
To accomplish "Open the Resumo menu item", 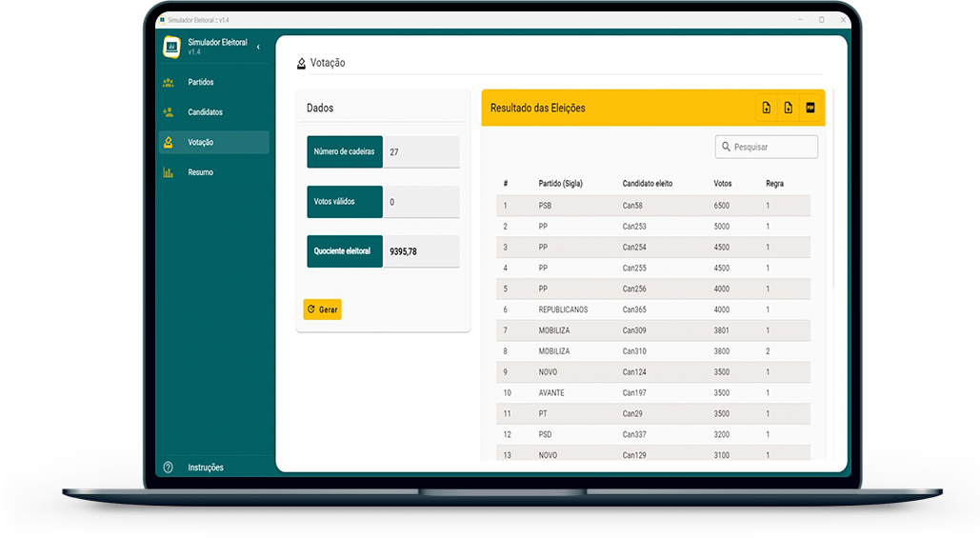I will (201, 172).
